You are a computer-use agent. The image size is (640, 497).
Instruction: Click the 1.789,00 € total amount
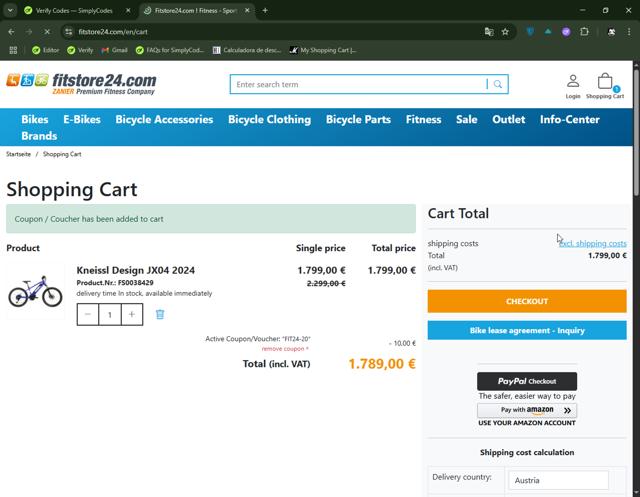(x=382, y=364)
